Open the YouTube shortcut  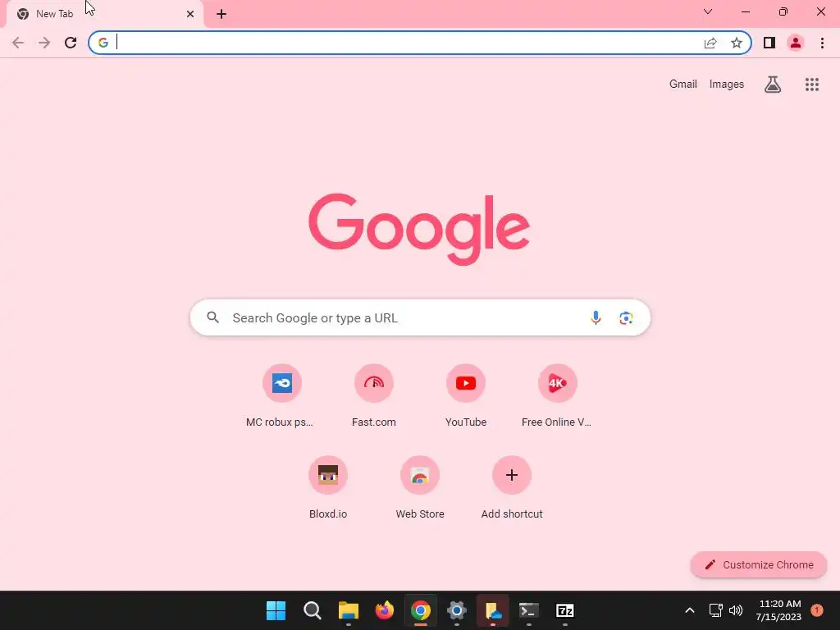tap(466, 396)
